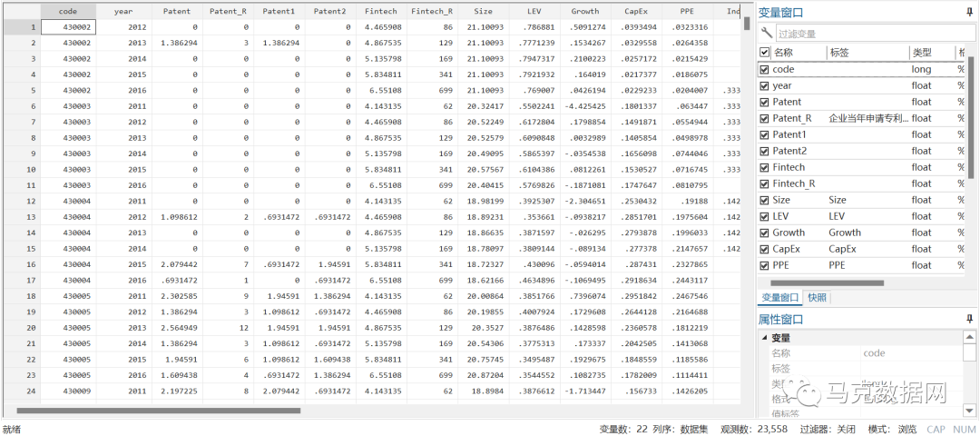This screenshot has height=436, width=980.
Task: Click the 企业当年申请专利 label of Patent_R
Action: (x=868, y=118)
